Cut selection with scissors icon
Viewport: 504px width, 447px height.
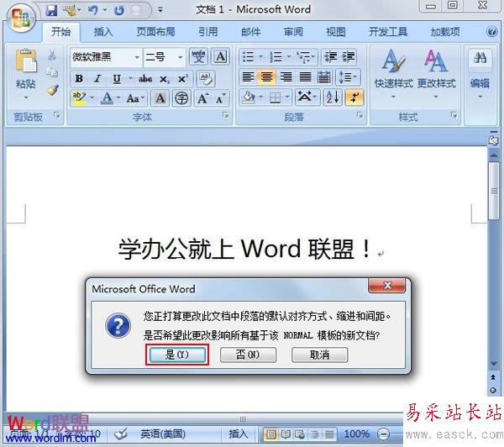52,55
